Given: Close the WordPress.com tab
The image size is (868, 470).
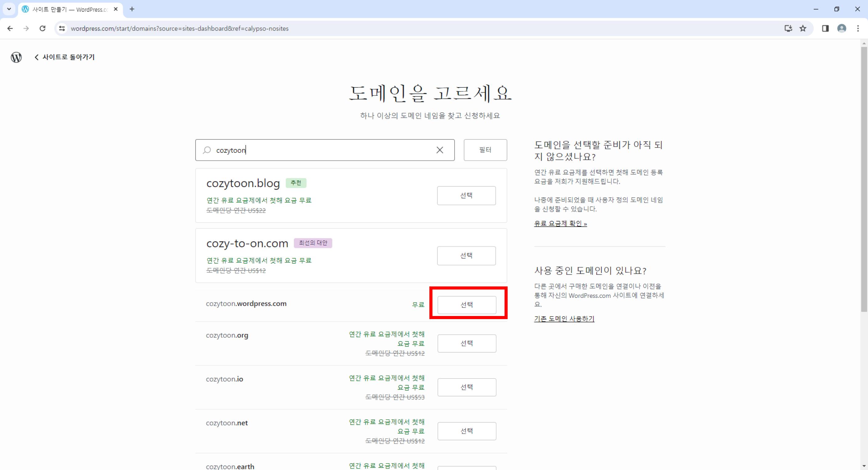Looking at the screenshot, I should tap(116, 9).
